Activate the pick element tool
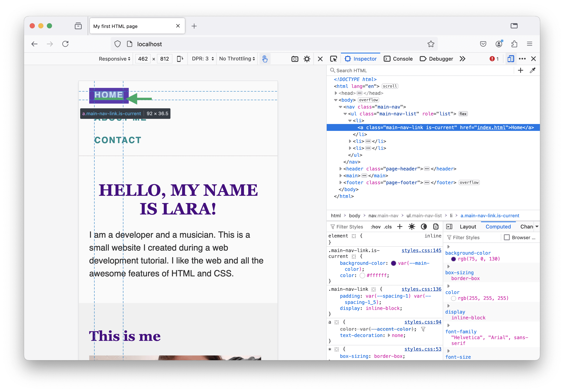Screen dimensions: 564x392 point(333,59)
